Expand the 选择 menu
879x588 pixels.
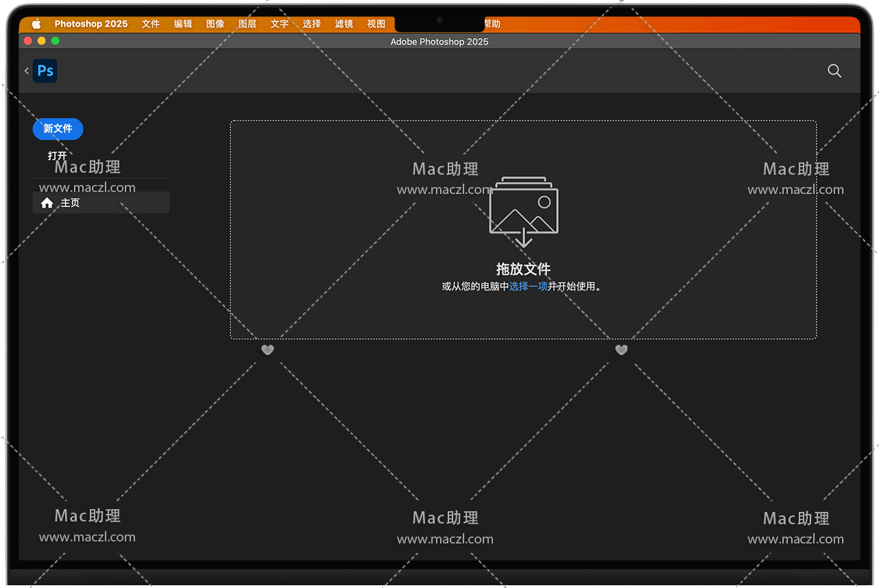[x=312, y=24]
